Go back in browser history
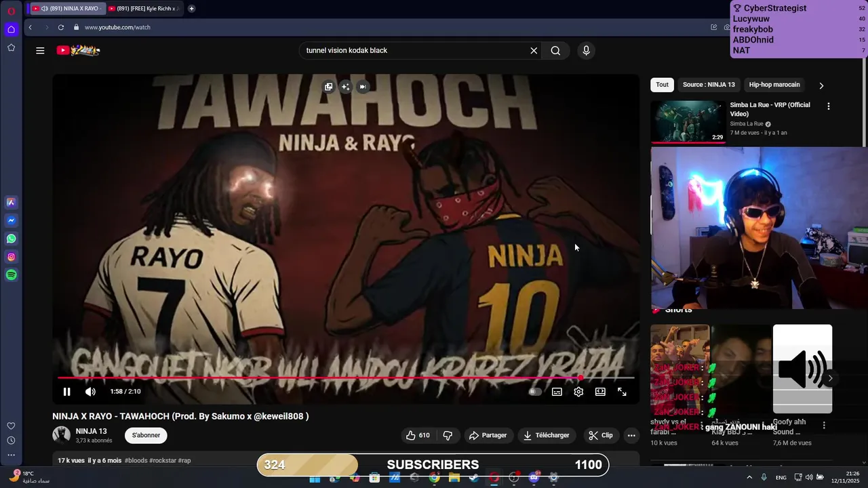 [x=30, y=27]
